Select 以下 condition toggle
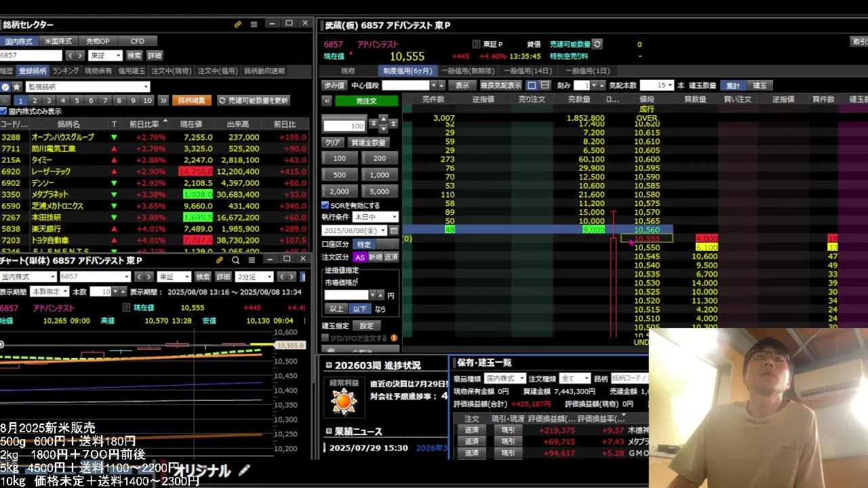 tap(359, 308)
